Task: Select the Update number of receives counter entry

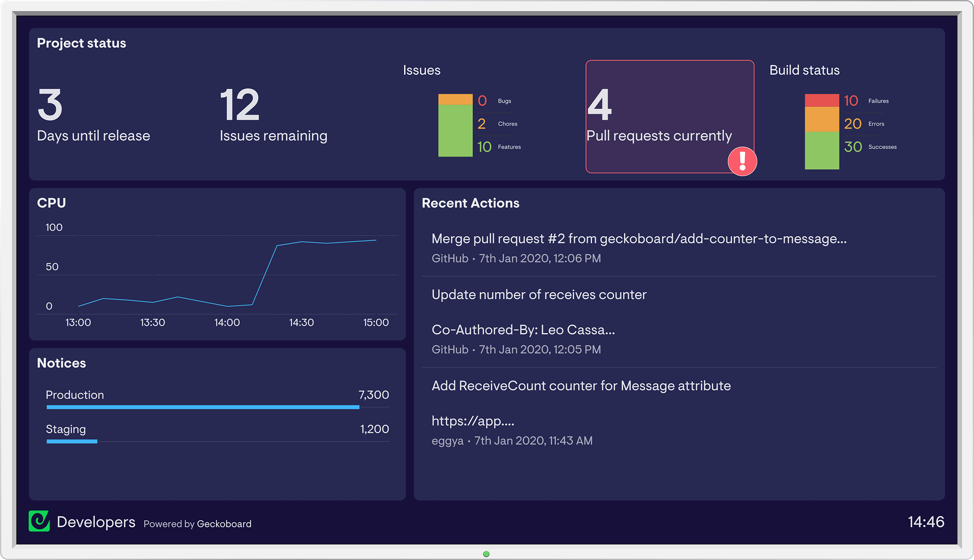Action: click(539, 294)
